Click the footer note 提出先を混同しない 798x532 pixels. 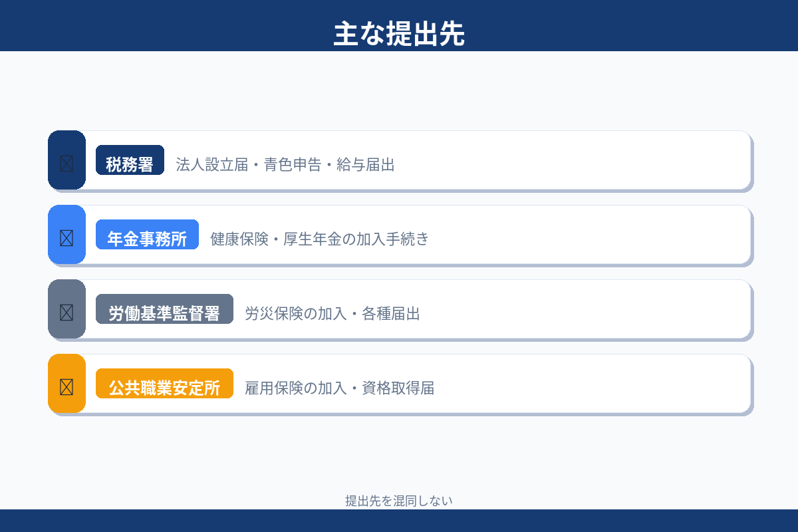(399, 501)
